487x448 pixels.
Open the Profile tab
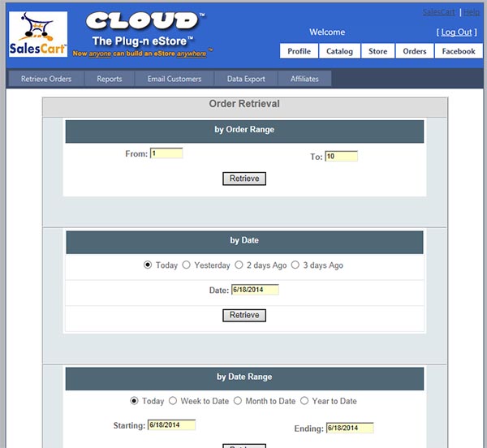coord(299,51)
